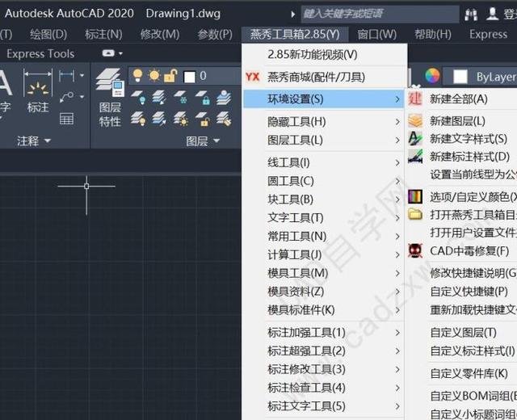This screenshot has height=420, width=517.
Task: Switch to the Express Tools ribbon tab
Action: coord(40,54)
